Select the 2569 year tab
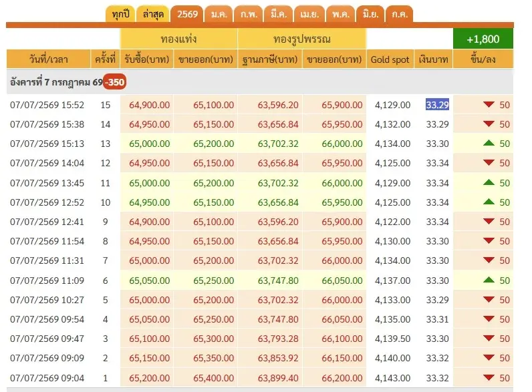 pyautogui.click(x=187, y=14)
